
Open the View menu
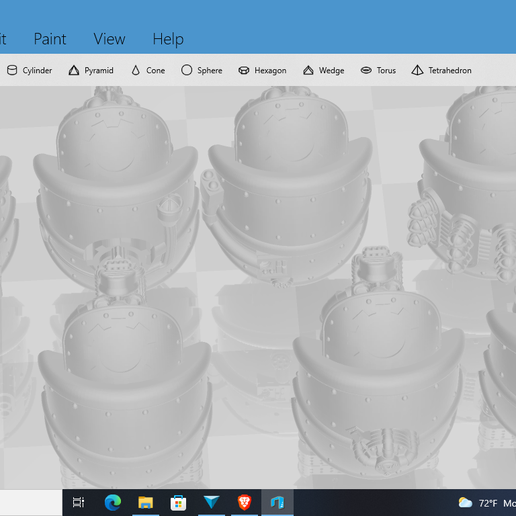coord(109,39)
